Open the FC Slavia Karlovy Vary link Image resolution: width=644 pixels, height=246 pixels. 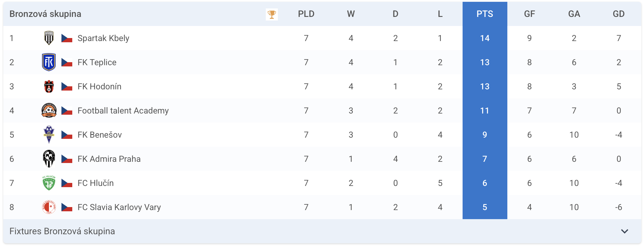(x=119, y=207)
